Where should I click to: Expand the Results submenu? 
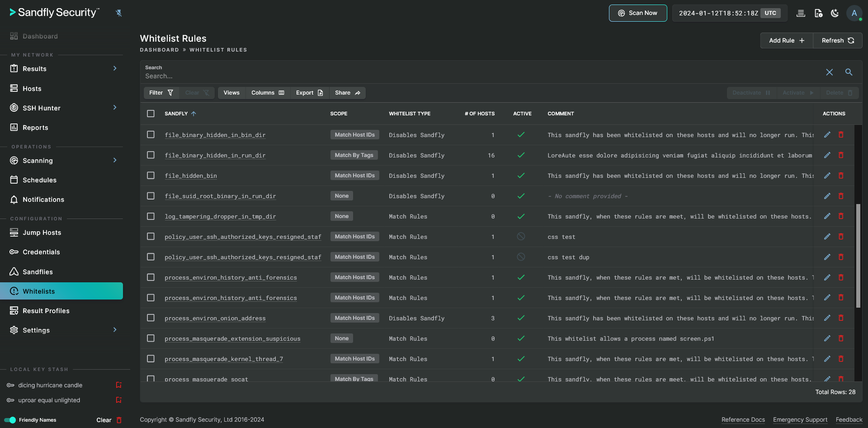pos(115,68)
